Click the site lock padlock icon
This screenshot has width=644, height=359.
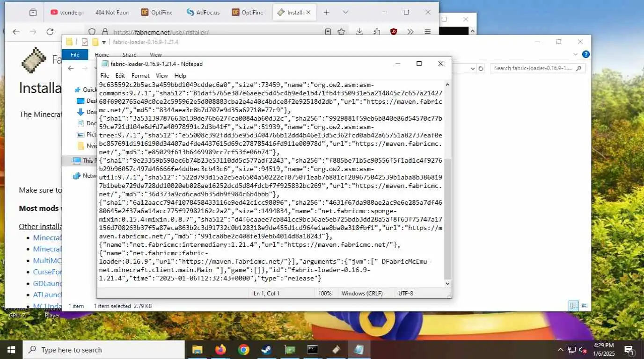[x=105, y=32]
